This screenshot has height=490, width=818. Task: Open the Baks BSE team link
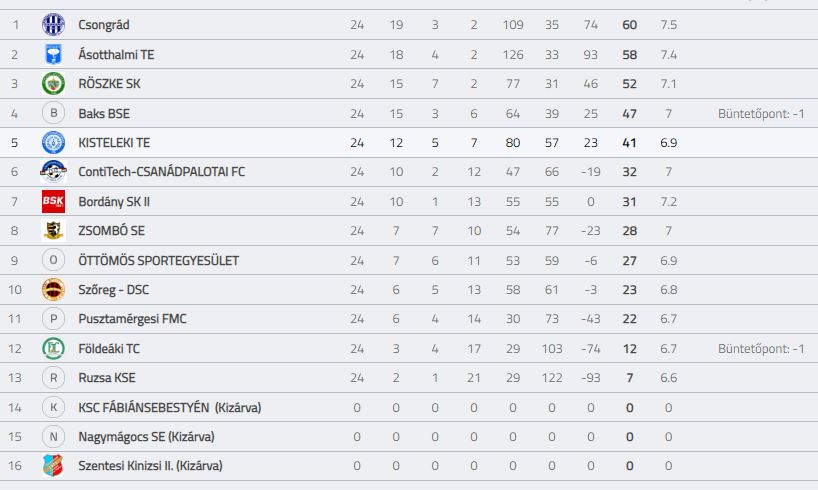tap(104, 113)
